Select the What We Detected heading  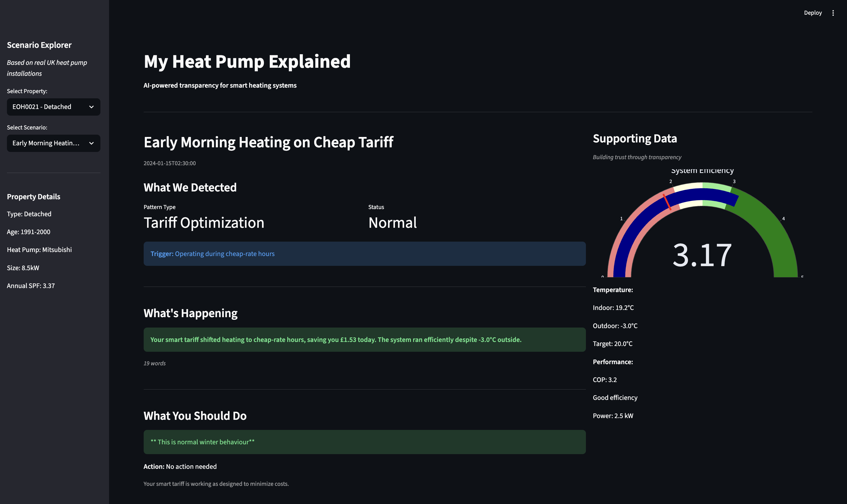point(190,187)
